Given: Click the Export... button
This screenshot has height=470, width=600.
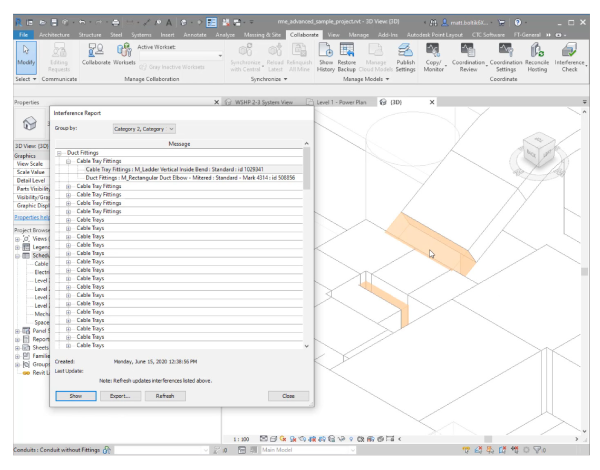Looking at the screenshot, I should click(120, 396).
